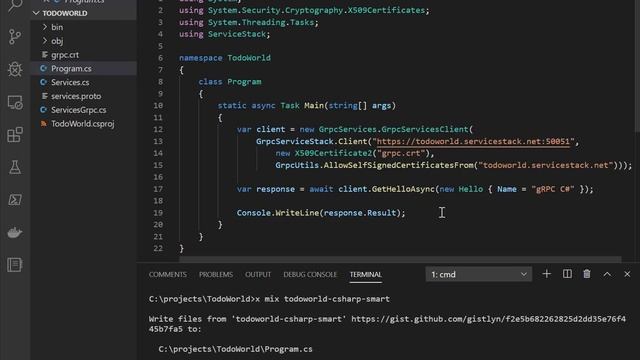This screenshot has height=360, width=640.
Task: Open the terminal-style activity bar icon
Action: pyautogui.click(x=15, y=200)
